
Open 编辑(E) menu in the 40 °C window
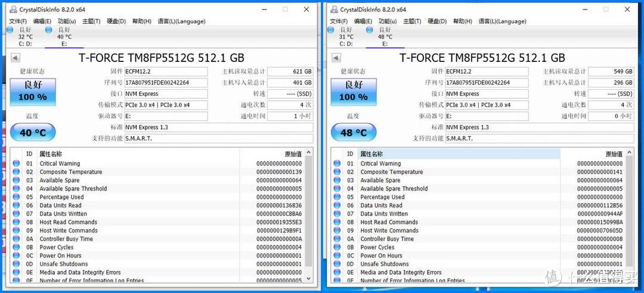point(42,21)
